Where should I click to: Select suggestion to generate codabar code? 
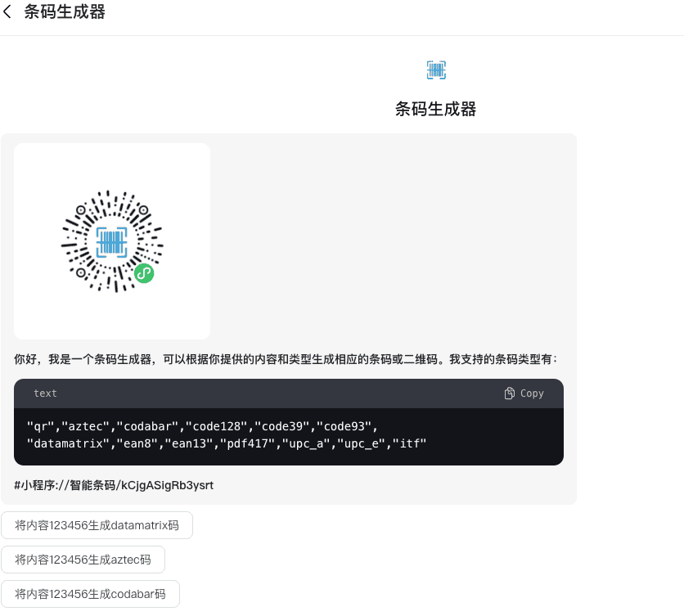(x=90, y=594)
